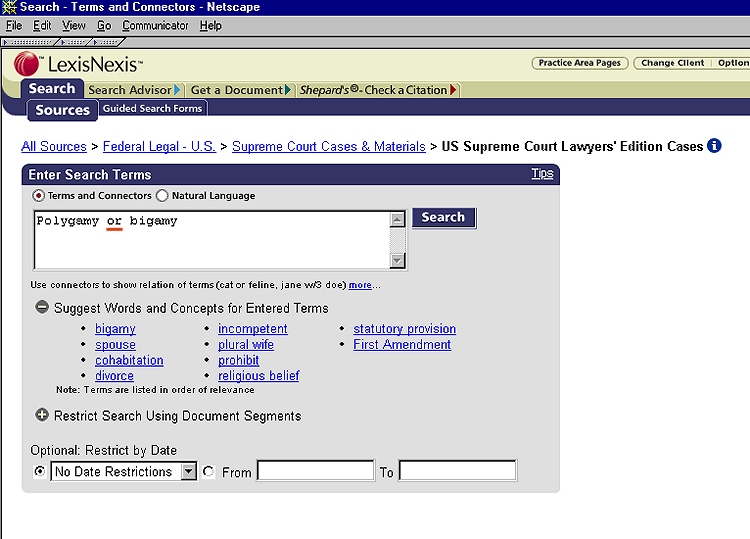Click the Netscape title bar icon
The width and height of the screenshot is (750, 539).
coord(9,7)
